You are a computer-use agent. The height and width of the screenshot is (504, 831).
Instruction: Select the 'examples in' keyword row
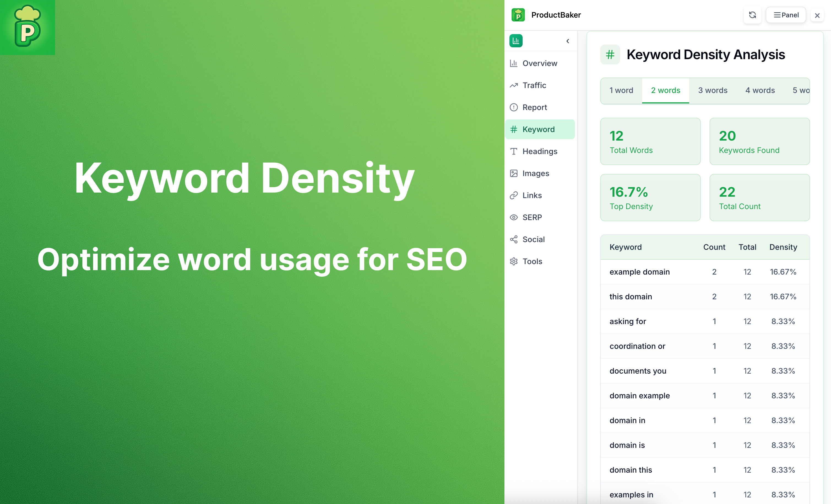click(x=705, y=494)
